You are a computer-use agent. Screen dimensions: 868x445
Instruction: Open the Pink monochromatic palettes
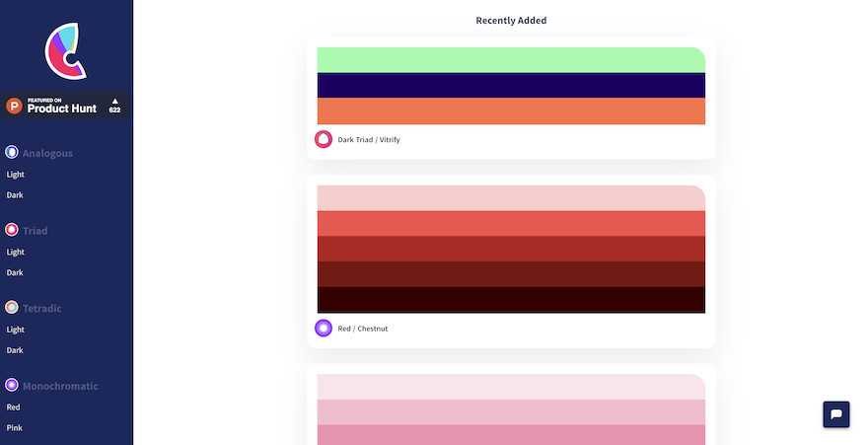15,428
